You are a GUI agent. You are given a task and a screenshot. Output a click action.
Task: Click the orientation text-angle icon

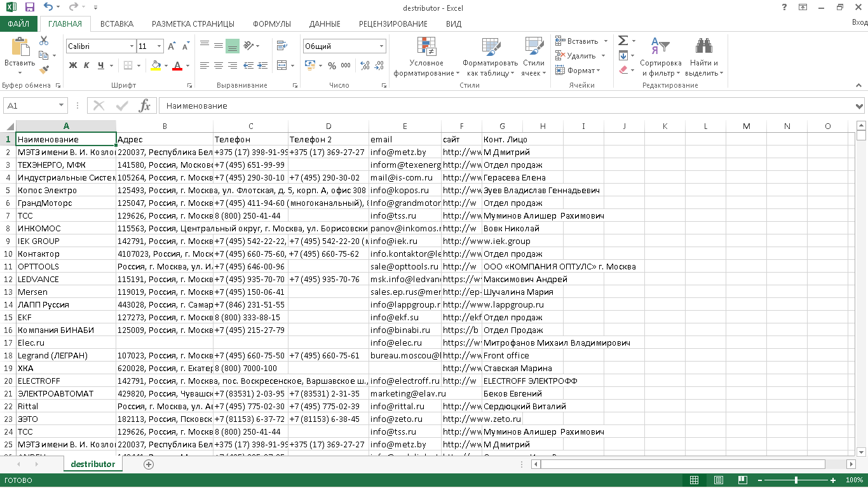pos(249,45)
